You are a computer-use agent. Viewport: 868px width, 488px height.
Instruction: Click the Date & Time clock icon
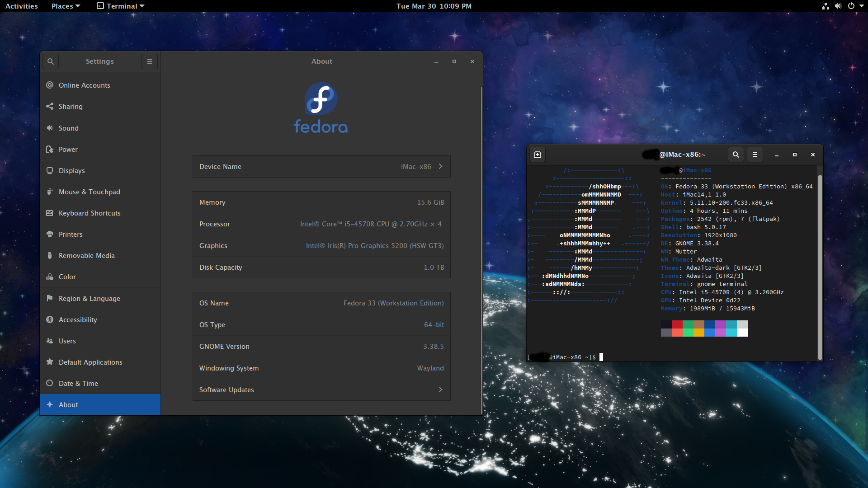[50, 383]
